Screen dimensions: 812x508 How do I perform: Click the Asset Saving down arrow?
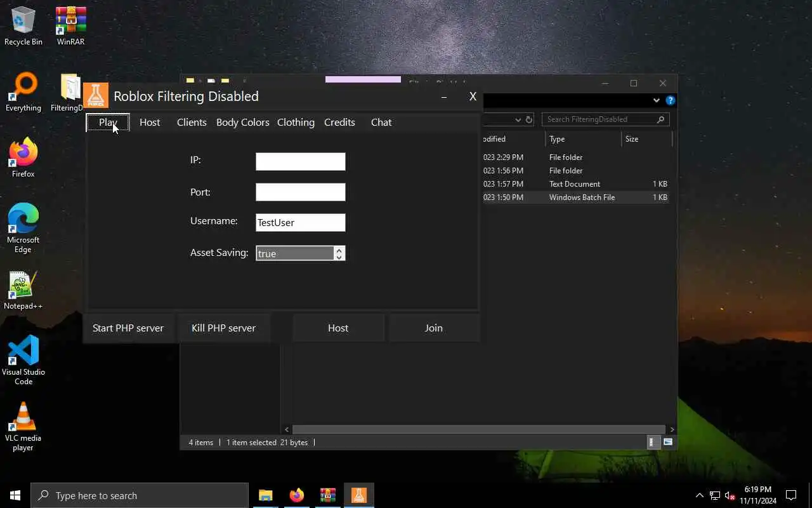coord(339,257)
